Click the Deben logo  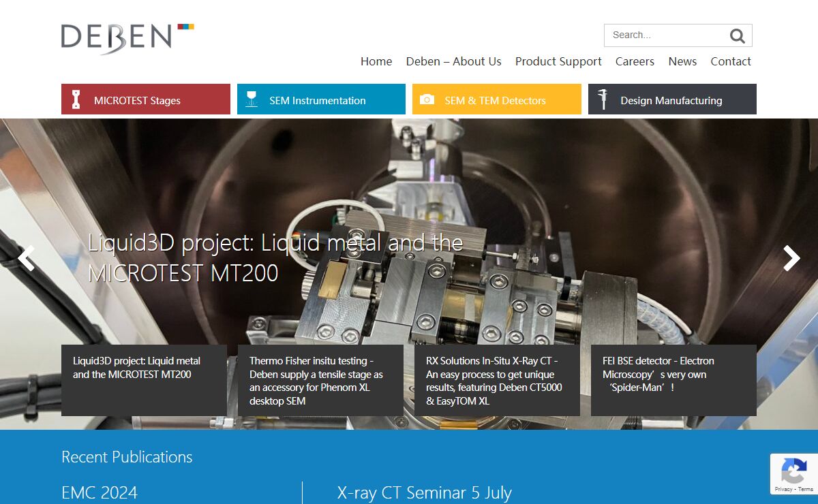(127, 38)
